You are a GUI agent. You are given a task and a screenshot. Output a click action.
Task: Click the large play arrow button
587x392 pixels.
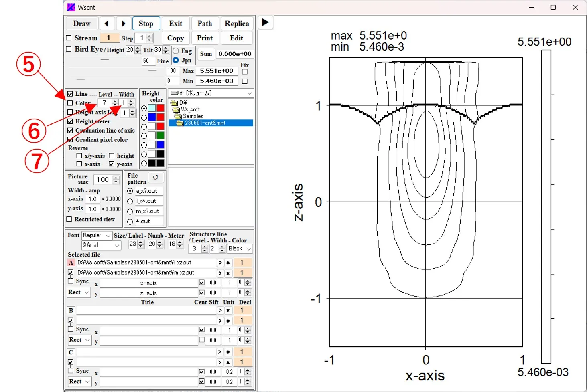[265, 22]
